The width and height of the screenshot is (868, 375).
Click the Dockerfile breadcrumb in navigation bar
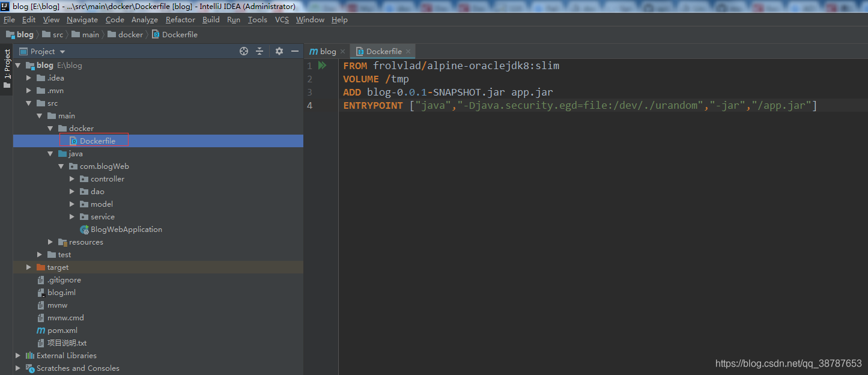pos(175,35)
